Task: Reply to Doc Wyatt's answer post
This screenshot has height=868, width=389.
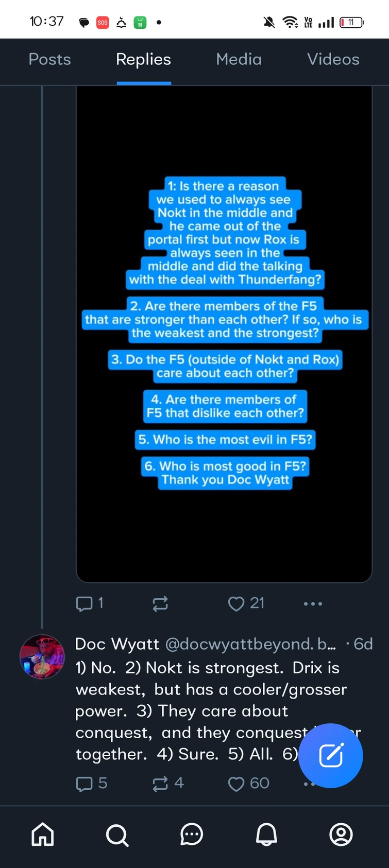Action: [x=84, y=783]
